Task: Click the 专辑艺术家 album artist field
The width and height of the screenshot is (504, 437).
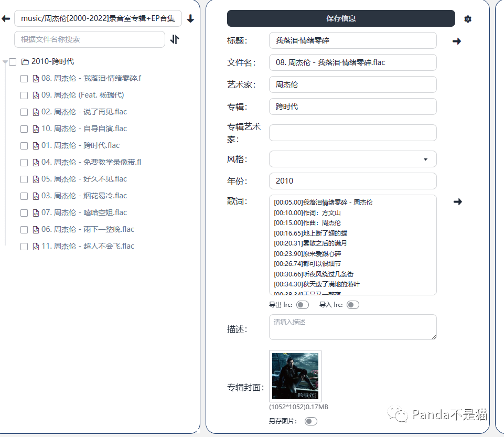Action: coord(352,133)
